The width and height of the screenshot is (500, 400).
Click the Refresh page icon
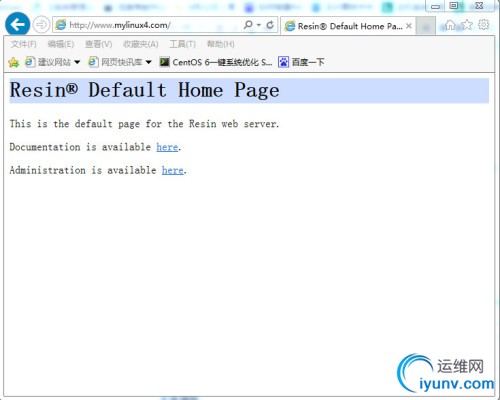tap(270, 25)
